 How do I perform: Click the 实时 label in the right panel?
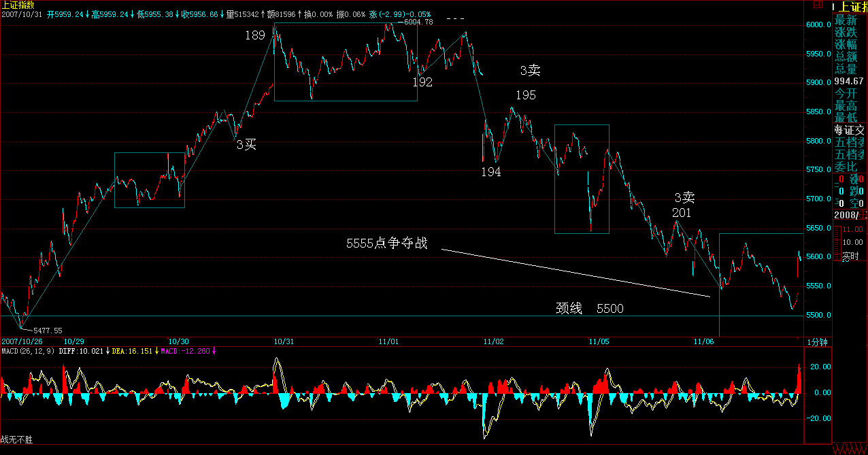pos(850,256)
